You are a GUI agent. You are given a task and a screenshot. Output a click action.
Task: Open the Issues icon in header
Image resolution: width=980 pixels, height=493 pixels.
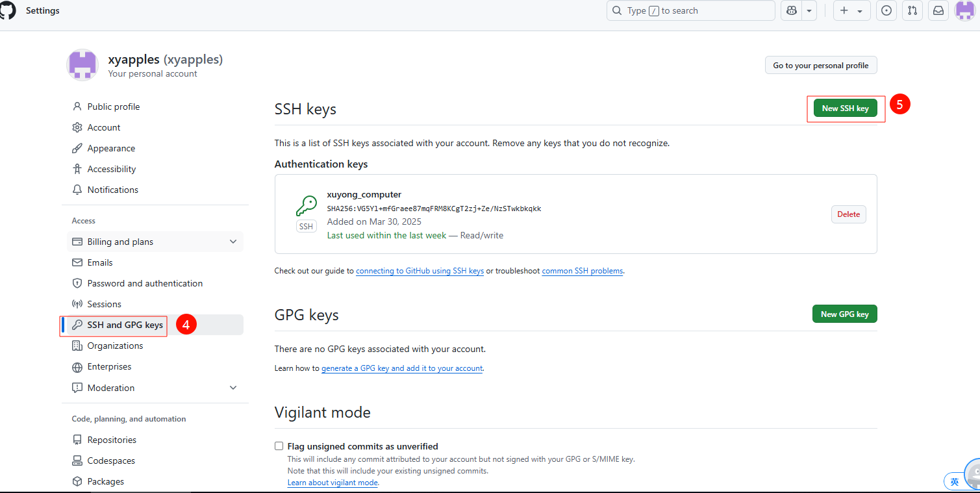pos(886,10)
